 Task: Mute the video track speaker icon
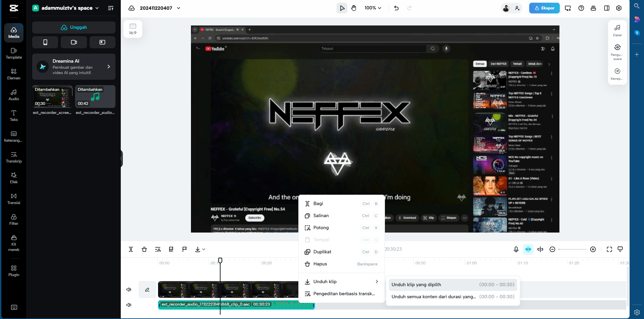[129, 290]
